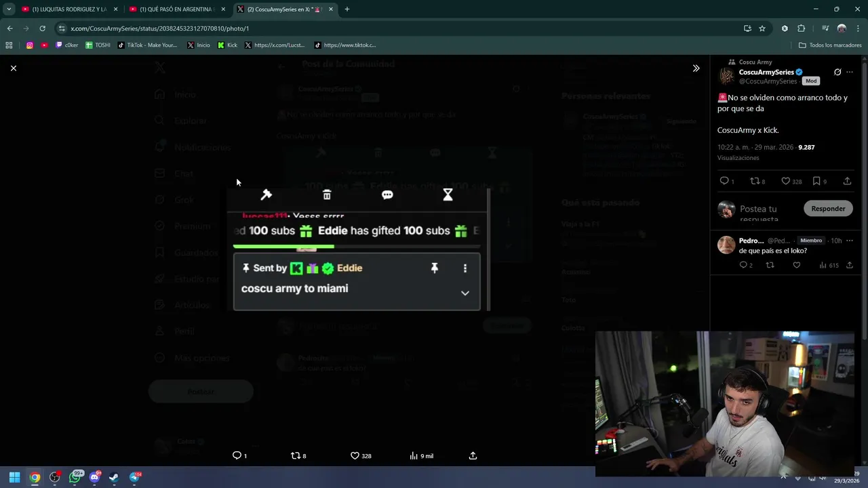The width and height of the screenshot is (868, 488).
Task: Open the YouTube bookmark icon
Action: pos(45,45)
